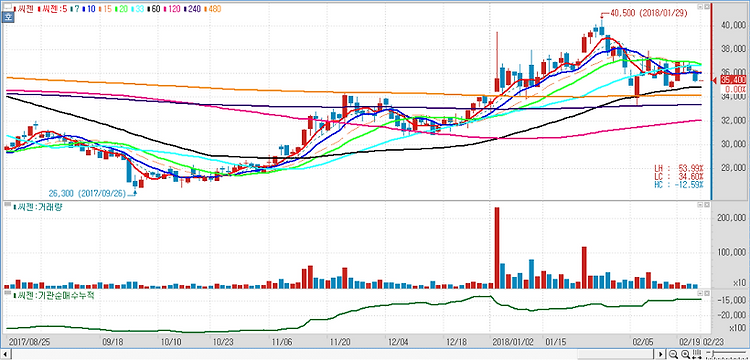Move the zoom slider handle at bottom right
This screenshot has height=360, width=750.
[713, 354]
